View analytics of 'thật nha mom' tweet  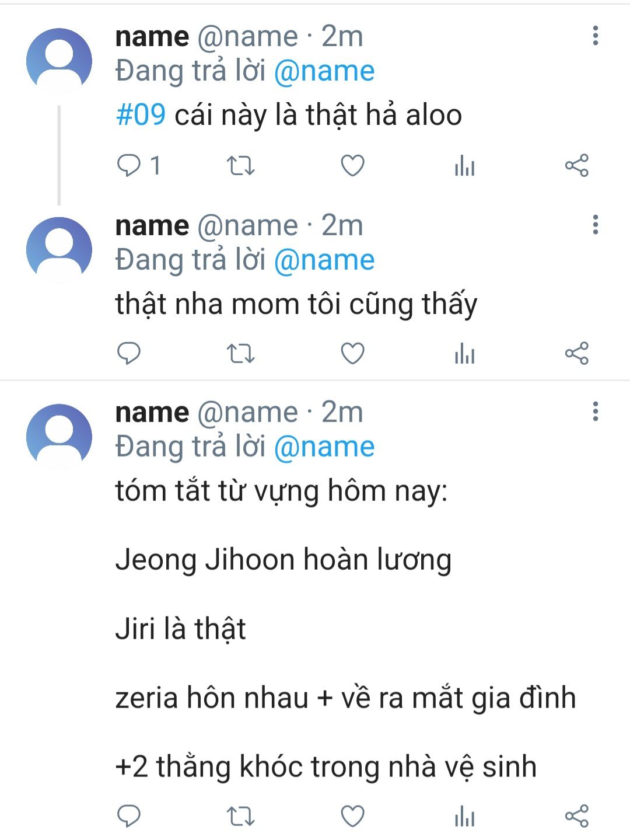[x=464, y=353]
